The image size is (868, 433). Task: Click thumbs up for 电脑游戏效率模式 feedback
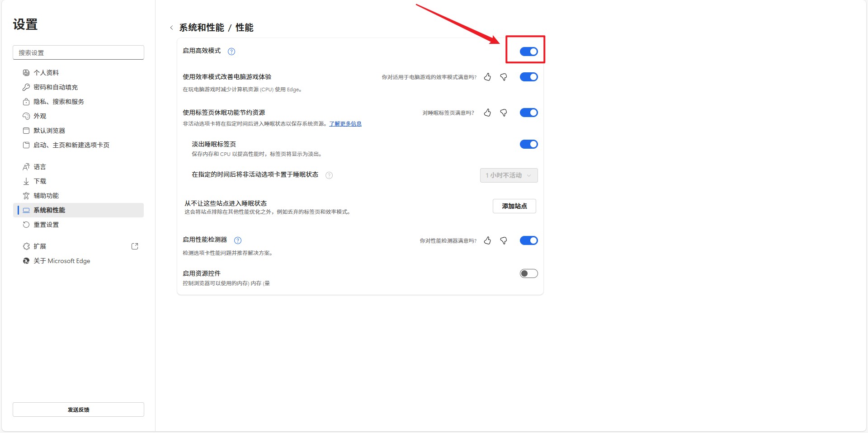(487, 77)
